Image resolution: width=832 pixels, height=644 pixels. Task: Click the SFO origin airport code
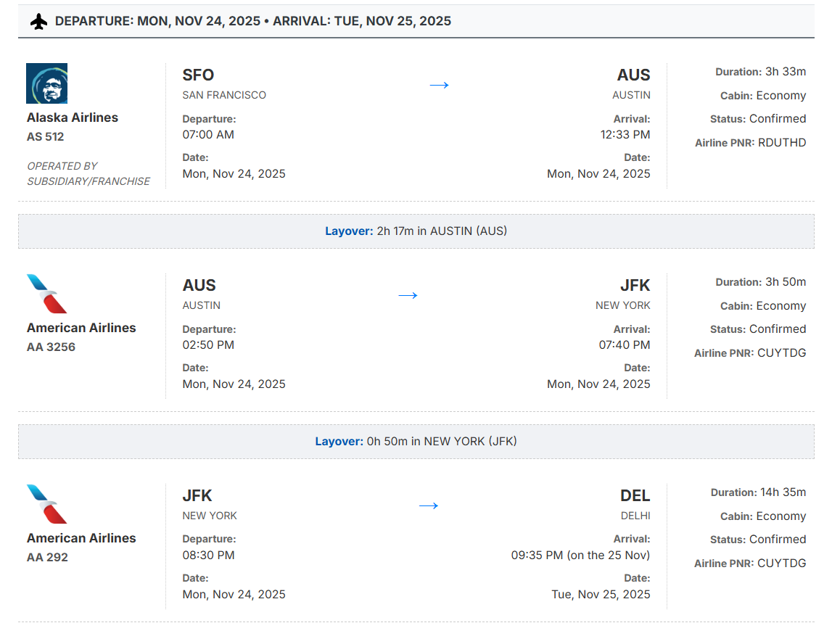[199, 75]
